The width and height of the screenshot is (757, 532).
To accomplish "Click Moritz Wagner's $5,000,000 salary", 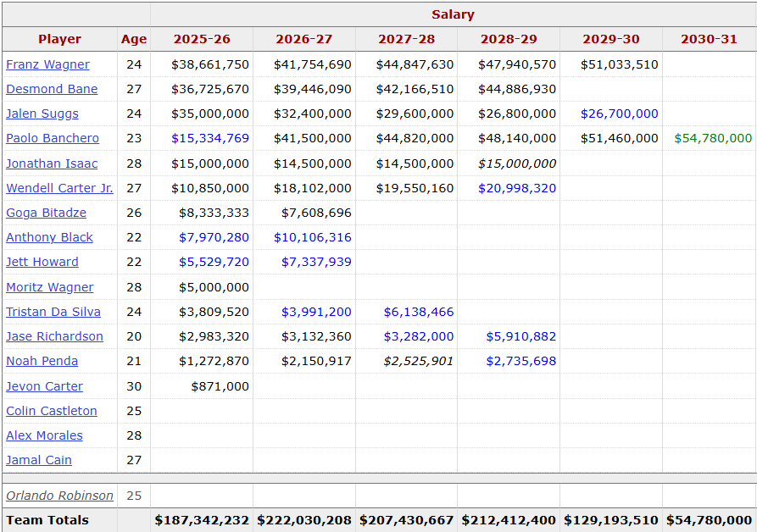I will click(214, 287).
